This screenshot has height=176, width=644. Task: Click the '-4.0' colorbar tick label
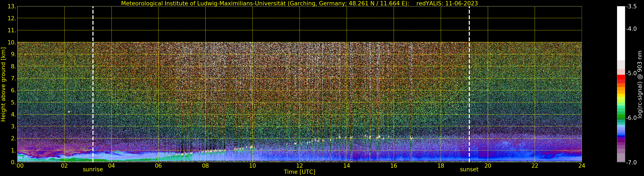pos(631,29)
